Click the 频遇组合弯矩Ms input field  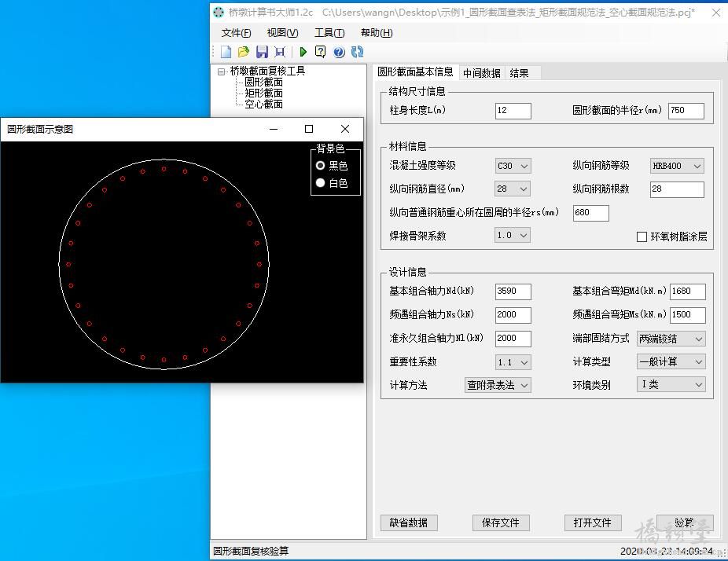pyautogui.click(x=688, y=315)
